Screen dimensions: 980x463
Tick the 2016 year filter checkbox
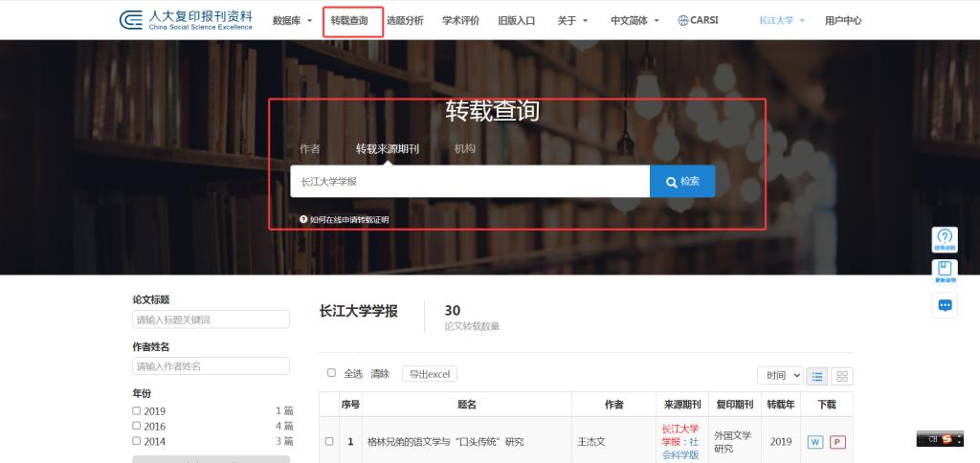(136, 426)
